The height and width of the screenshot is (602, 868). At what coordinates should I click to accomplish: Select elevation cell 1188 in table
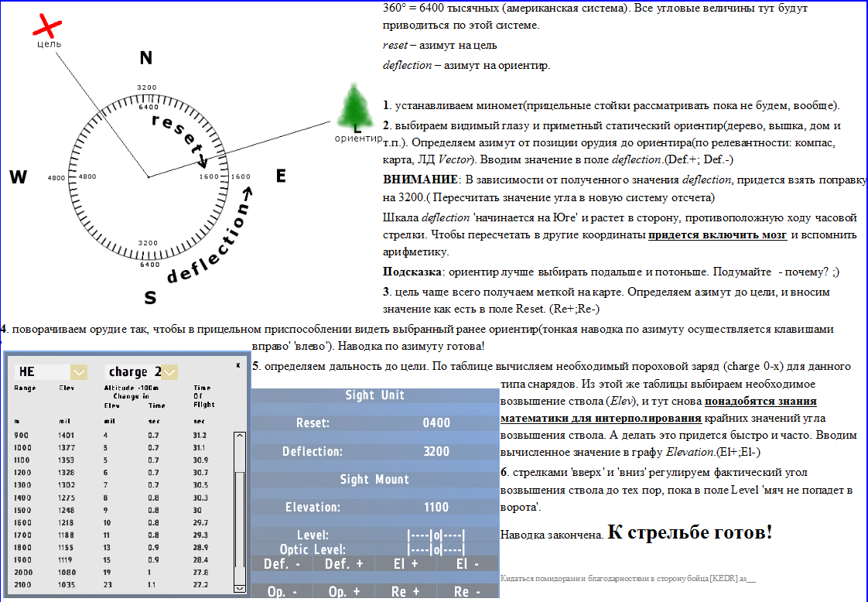[x=65, y=535]
